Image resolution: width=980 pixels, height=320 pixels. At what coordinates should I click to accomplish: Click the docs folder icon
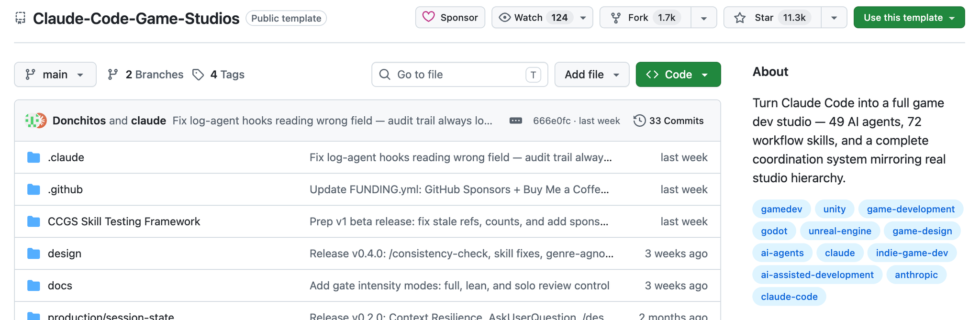[33, 286]
